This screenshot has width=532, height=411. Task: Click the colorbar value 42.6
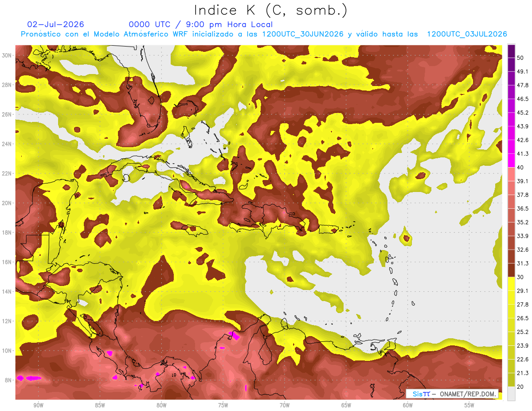522,140
